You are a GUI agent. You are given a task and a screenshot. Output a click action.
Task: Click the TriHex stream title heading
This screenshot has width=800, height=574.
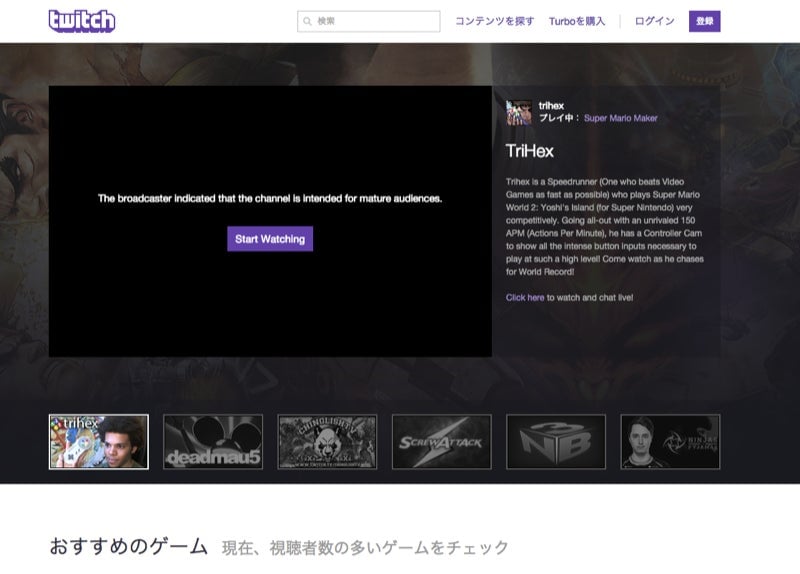coord(530,151)
